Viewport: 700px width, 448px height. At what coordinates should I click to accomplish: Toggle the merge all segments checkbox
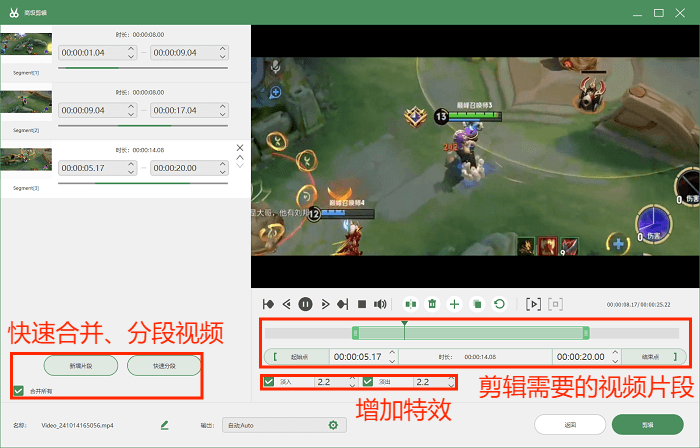pyautogui.click(x=18, y=390)
